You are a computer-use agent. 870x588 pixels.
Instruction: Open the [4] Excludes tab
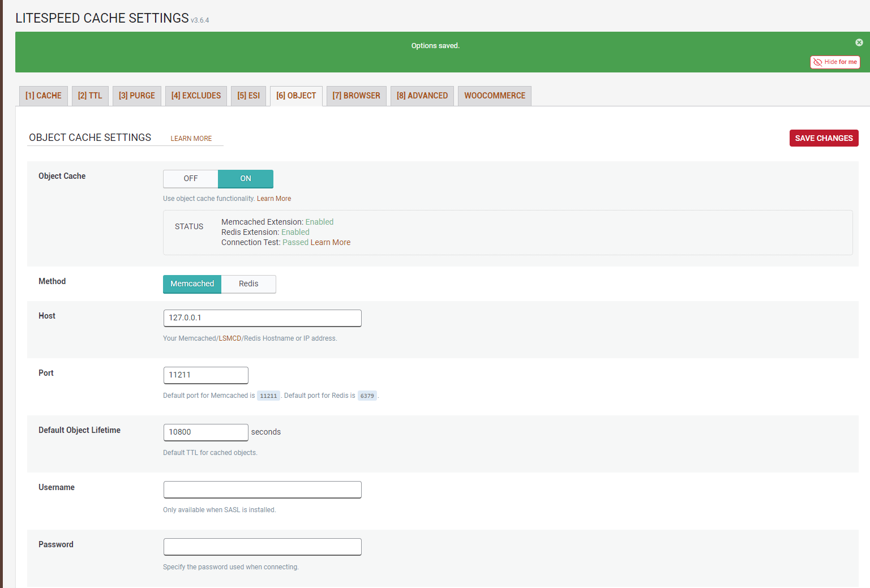click(x=196, y=96)
